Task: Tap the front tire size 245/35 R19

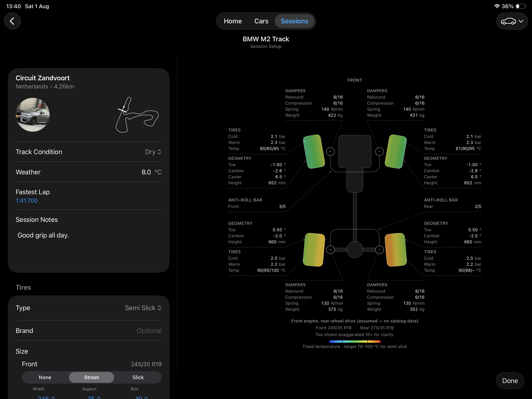Action: click(146, 364)
